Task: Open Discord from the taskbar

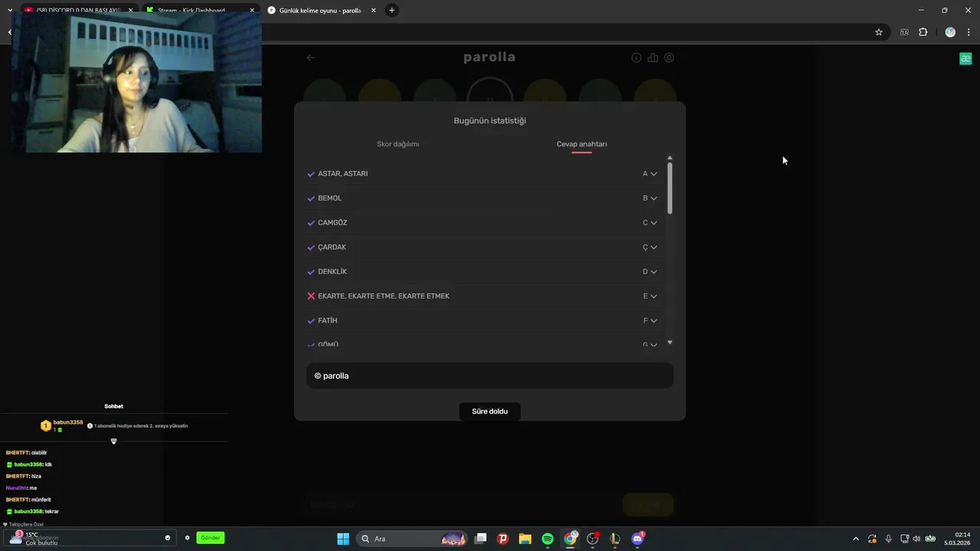Action: click(638, 539)
